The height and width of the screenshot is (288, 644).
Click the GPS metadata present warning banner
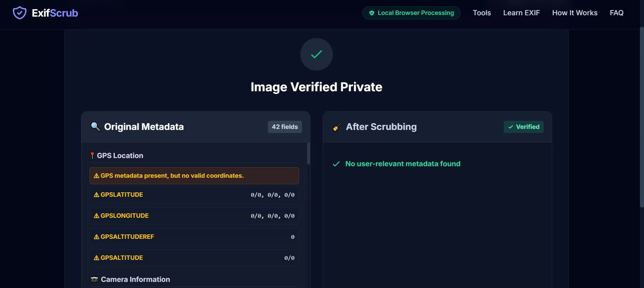[194, 176]
